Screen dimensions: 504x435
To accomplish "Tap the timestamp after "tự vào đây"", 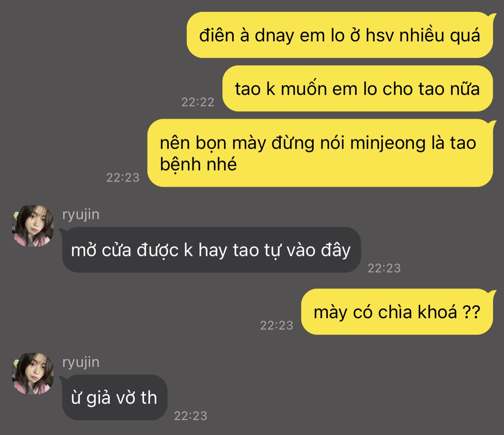I will pos(384,268).
